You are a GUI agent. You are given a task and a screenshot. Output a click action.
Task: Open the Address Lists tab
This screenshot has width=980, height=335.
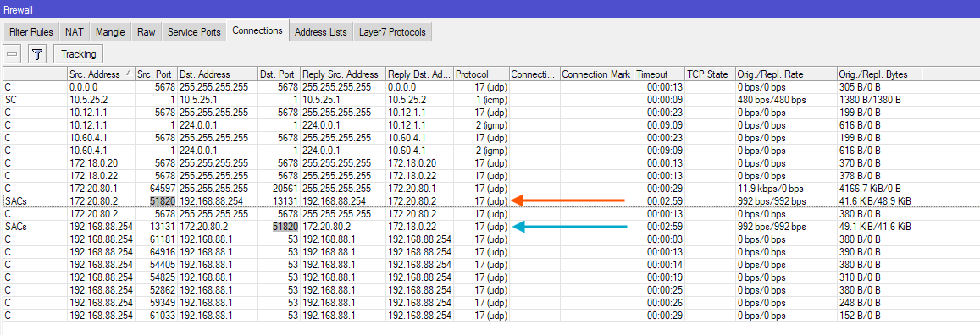pos(321,32)
